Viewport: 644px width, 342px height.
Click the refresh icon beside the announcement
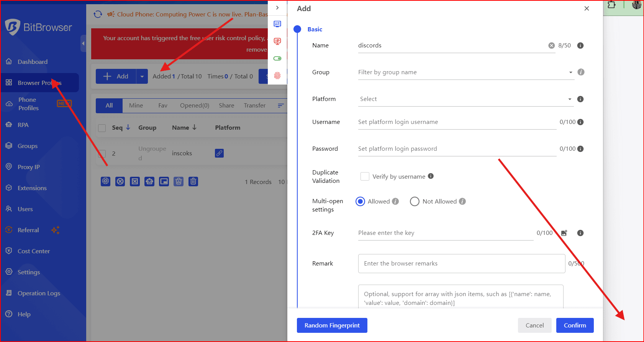pos(98,14)
